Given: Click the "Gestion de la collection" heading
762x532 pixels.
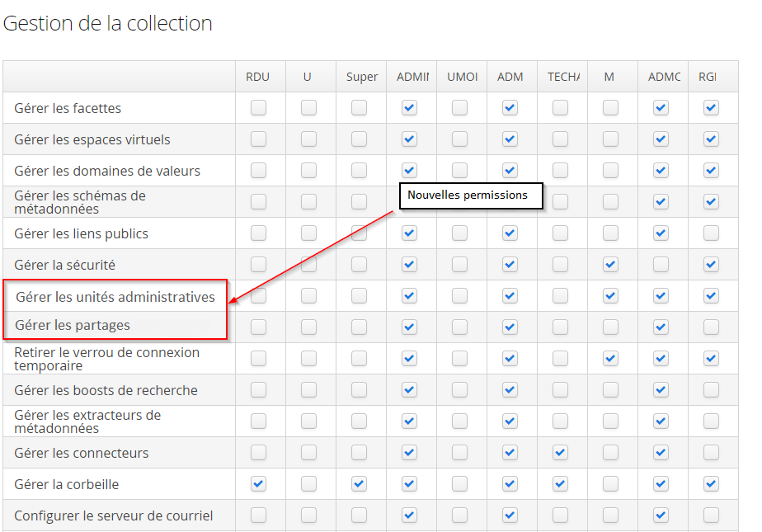Looking at the screenshot, I should tap(108, 24).
